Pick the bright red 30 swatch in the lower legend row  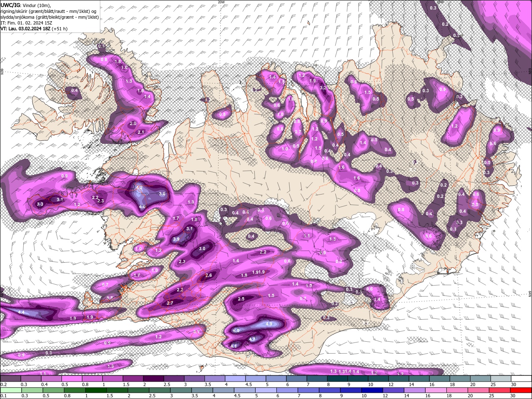[x=521, y=390]
